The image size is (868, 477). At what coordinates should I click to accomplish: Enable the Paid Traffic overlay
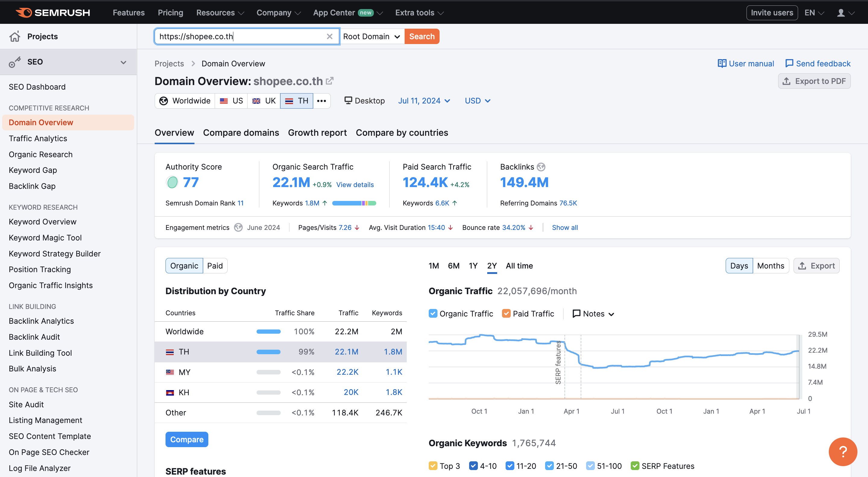(x=506, y=313)
